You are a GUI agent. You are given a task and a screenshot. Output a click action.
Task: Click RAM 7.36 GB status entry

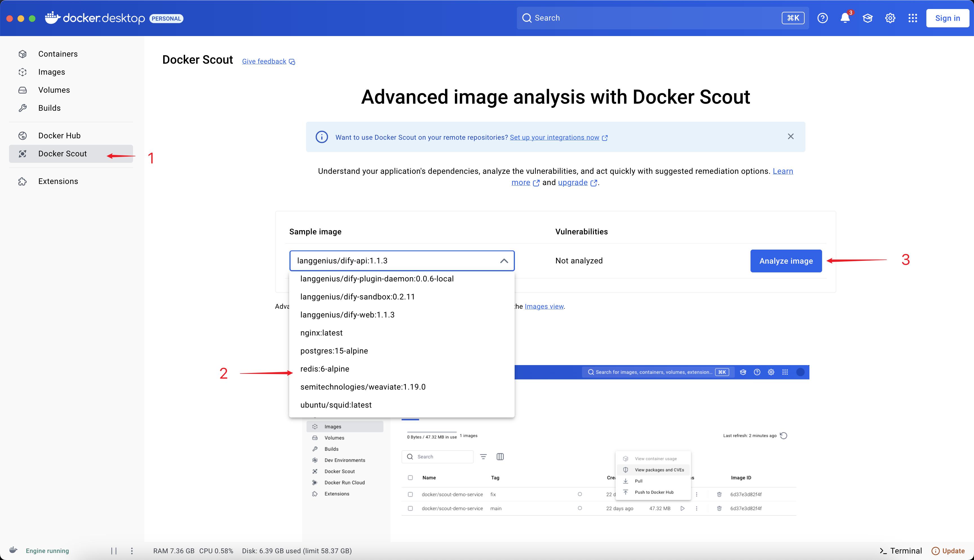coord(174,551)
